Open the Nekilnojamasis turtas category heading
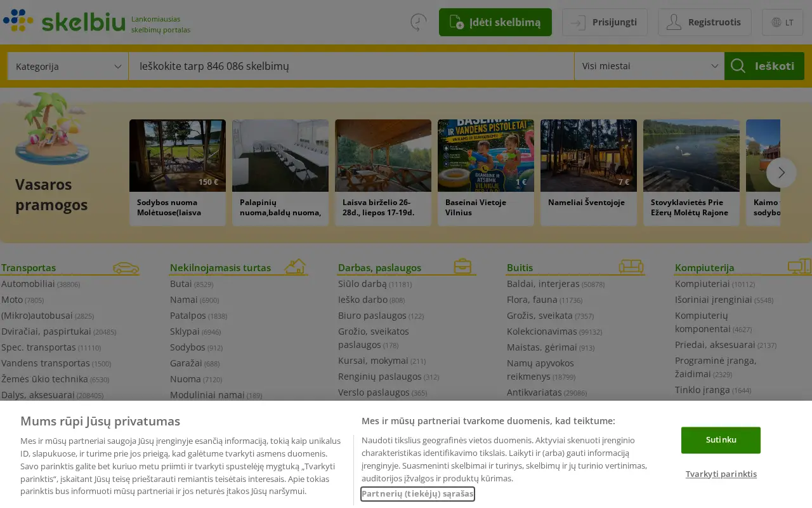 [x=220, y=268]
